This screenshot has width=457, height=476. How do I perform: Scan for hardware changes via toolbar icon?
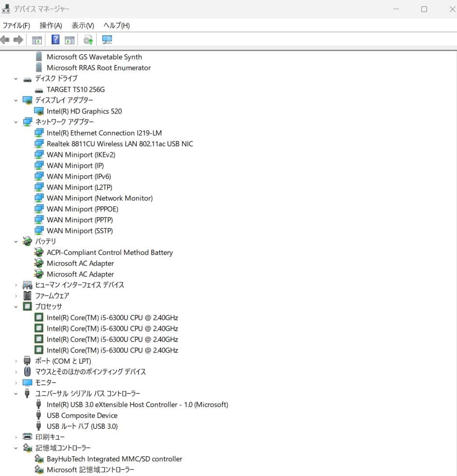[x=88, y=39]
